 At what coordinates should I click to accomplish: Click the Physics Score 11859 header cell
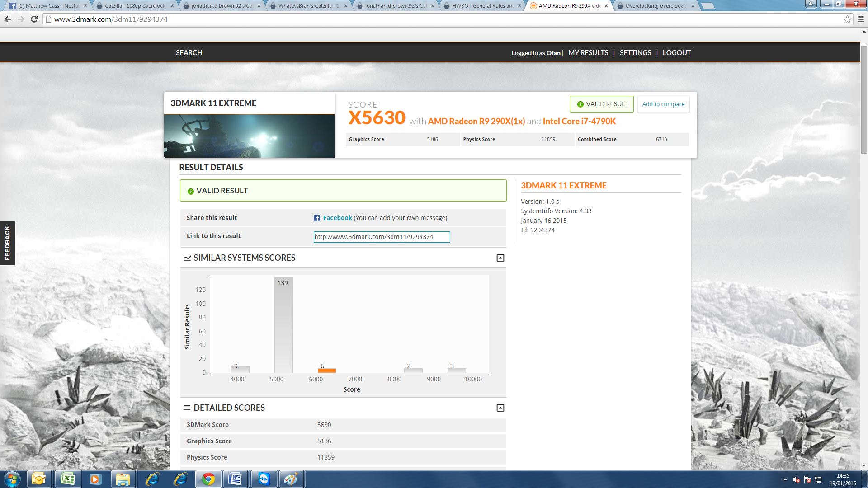518,139
